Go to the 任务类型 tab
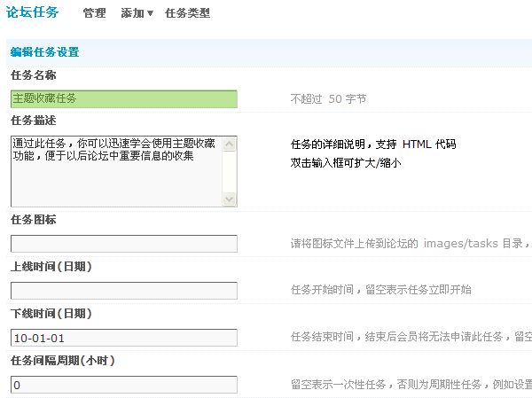The image size is (532, 398). pyautogui.click(x=187, y=13)
